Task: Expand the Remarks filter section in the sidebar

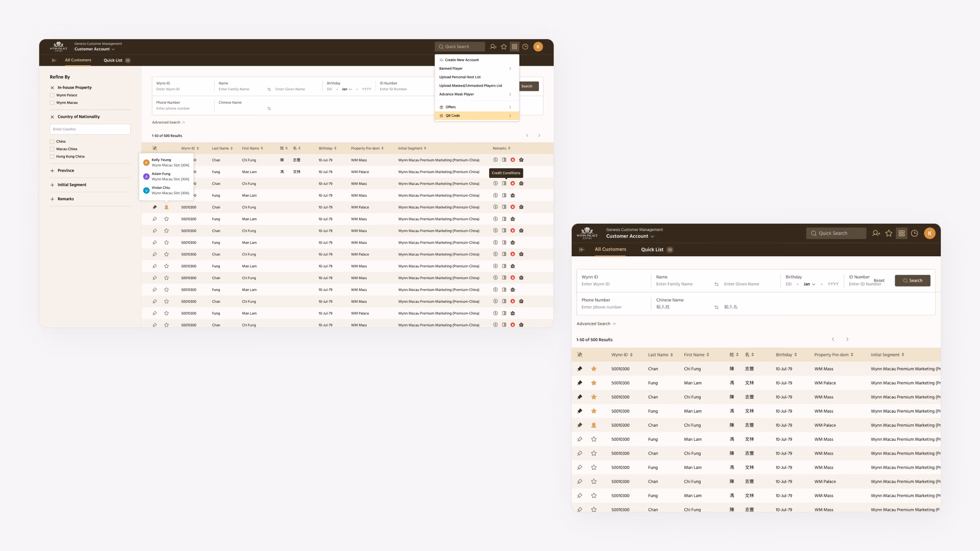Action: click(x=52, y=200)
